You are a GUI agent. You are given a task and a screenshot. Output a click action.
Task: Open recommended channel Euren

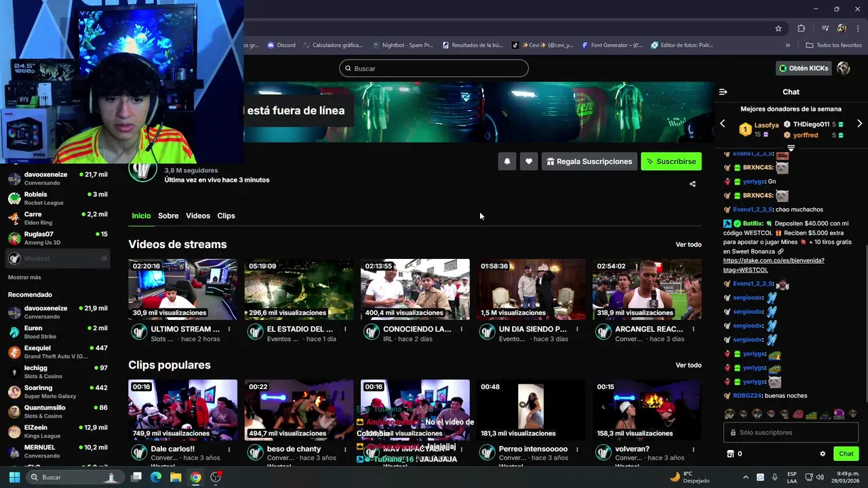pyautogui.click(x=58, y=332)
